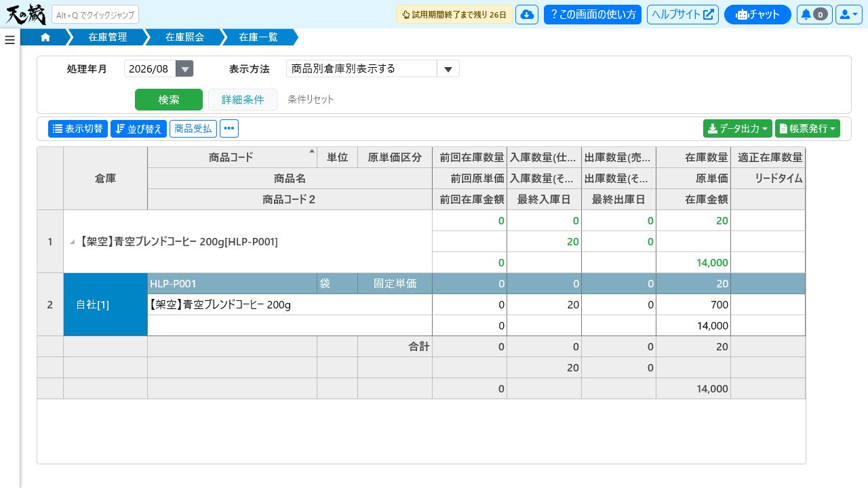Collapse the 青空ブレンドコーヒー group row triangle
The height and width of the screenshot is (488, 868).
73,242
